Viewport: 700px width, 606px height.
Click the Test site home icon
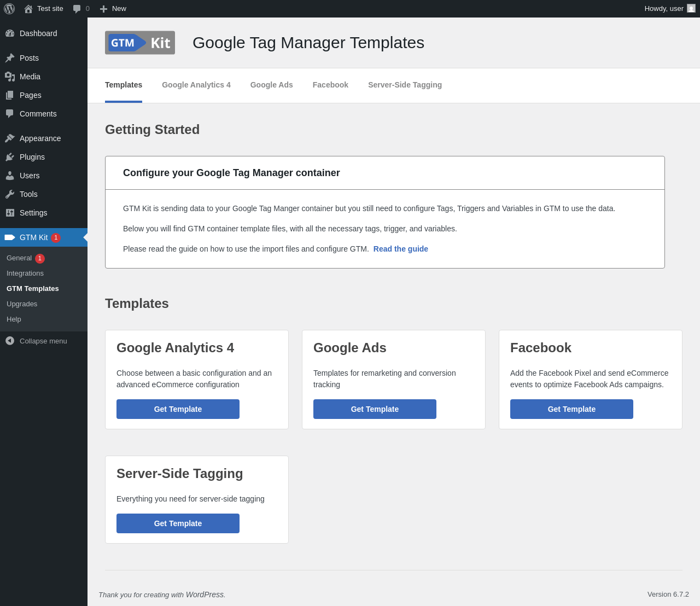coord(28,9)
